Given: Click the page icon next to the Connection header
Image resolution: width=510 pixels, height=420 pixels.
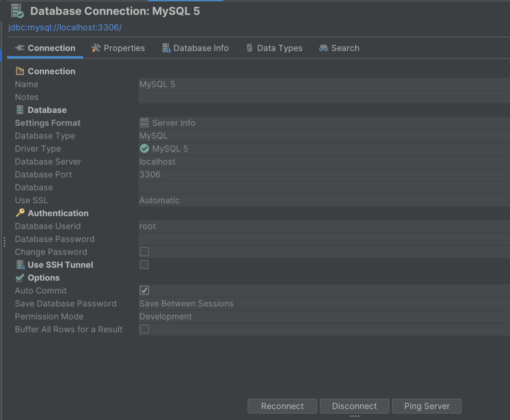Looking at the screenshot, I should [20, 71].
